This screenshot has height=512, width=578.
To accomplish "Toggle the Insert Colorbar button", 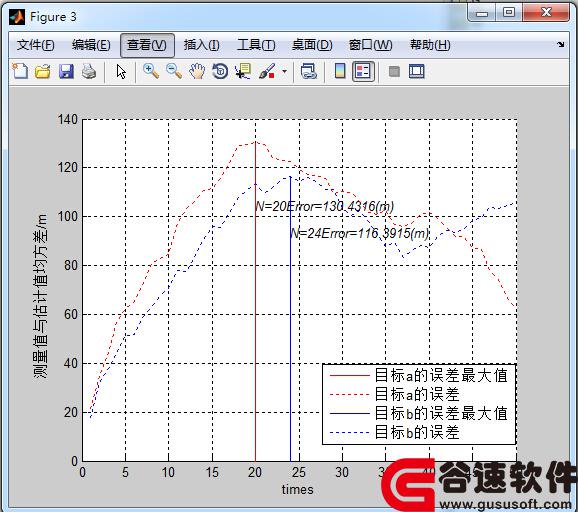I will (x=340, y=71).
